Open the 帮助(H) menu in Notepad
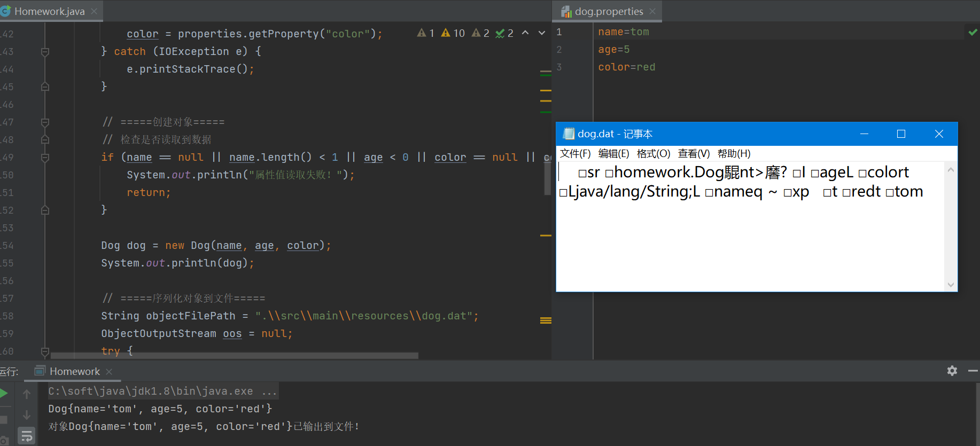Image resolution: width=980 pixels, height=446 pixels. click(x=734, y=154)
